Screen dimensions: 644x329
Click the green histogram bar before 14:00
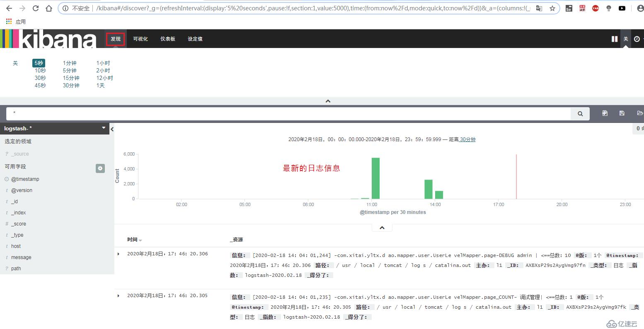pyautogui.click(x=429, y=189)
